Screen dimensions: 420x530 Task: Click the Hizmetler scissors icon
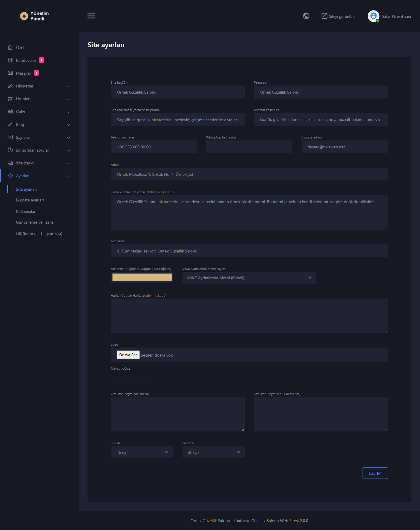pyautogui.click(x=10, y=86)
